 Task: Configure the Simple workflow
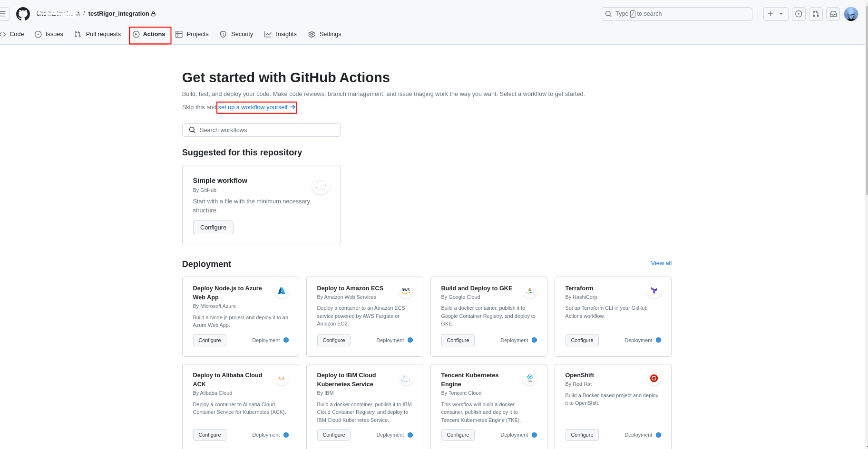coord(213,228)
